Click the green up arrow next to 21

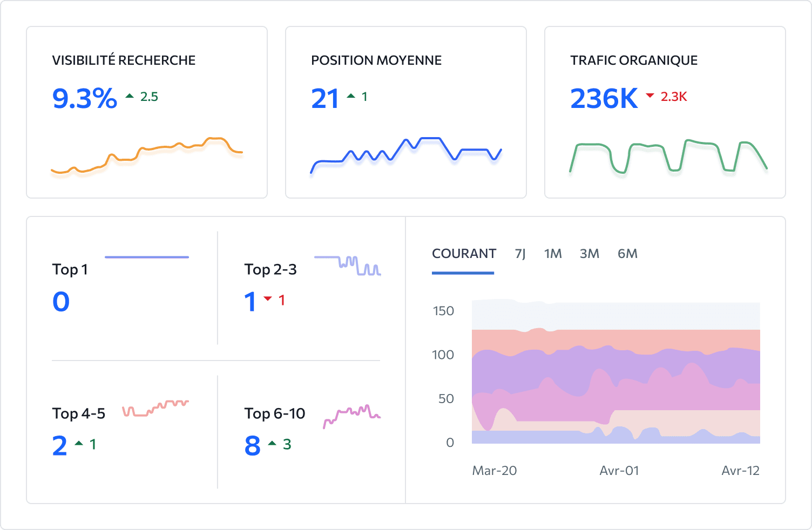pyautogui.click(x=351, y=96)
